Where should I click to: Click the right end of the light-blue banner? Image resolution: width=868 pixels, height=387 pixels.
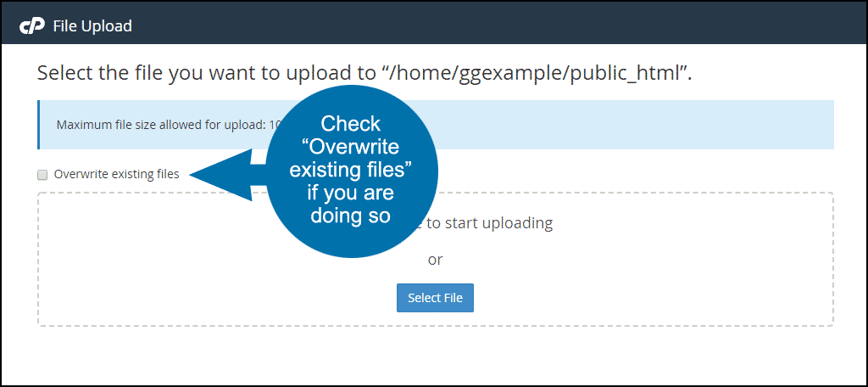(803, 125)
